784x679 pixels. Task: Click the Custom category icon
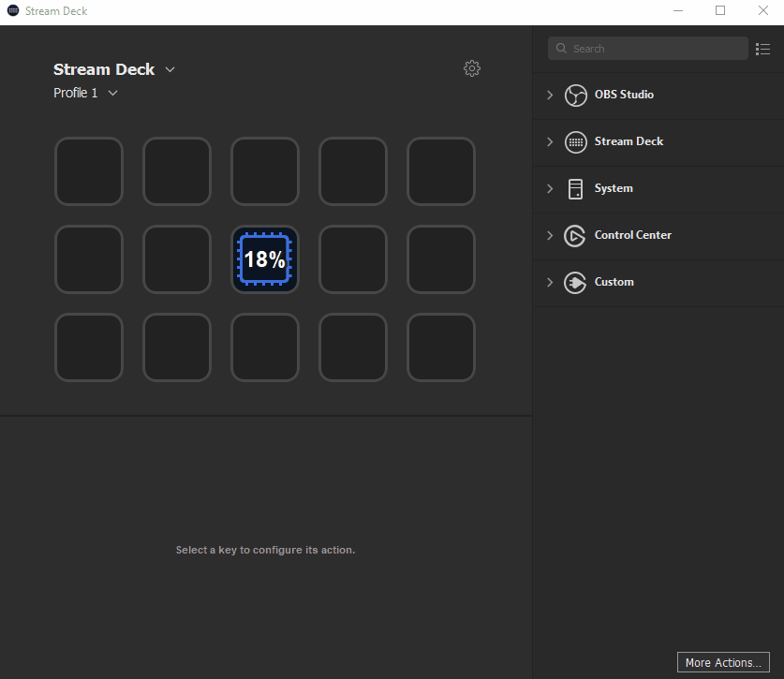coord(575,283)
